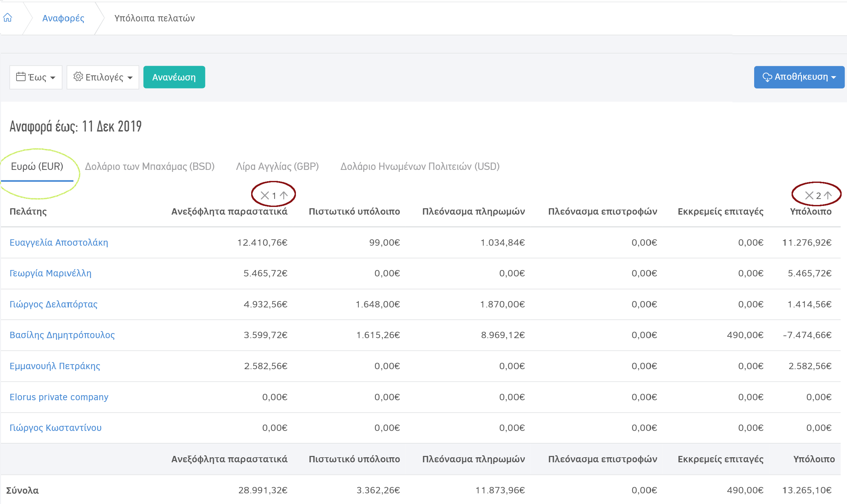
Task: Sort by Πλεόνασμα πληρωμών column header
Action: tap(474, 212)
